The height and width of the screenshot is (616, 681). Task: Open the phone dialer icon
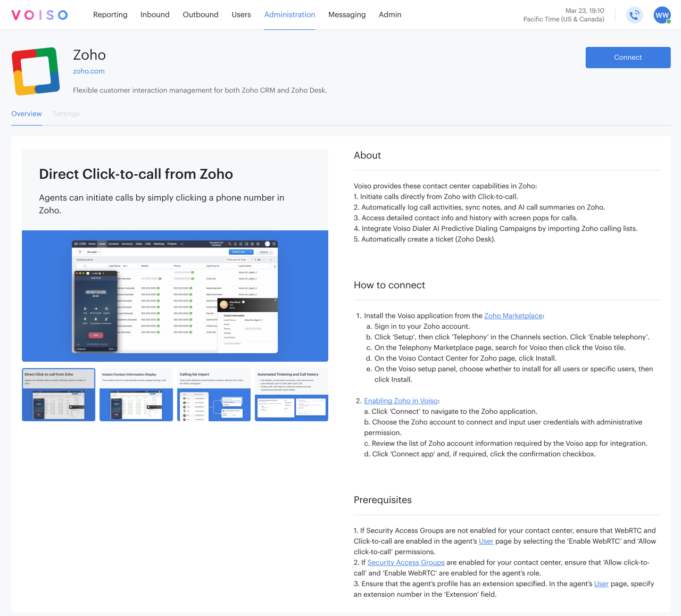click(634, 14)
